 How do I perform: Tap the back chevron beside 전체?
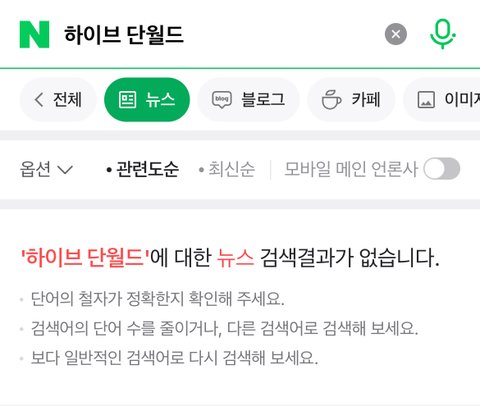pyautogui.click(x=39, y=100)
